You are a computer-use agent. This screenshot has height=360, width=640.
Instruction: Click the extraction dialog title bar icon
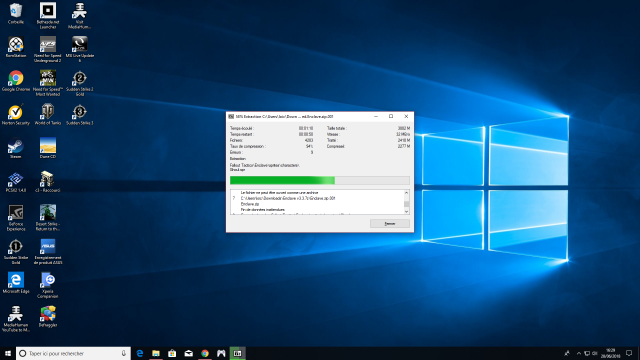[231, 116]
